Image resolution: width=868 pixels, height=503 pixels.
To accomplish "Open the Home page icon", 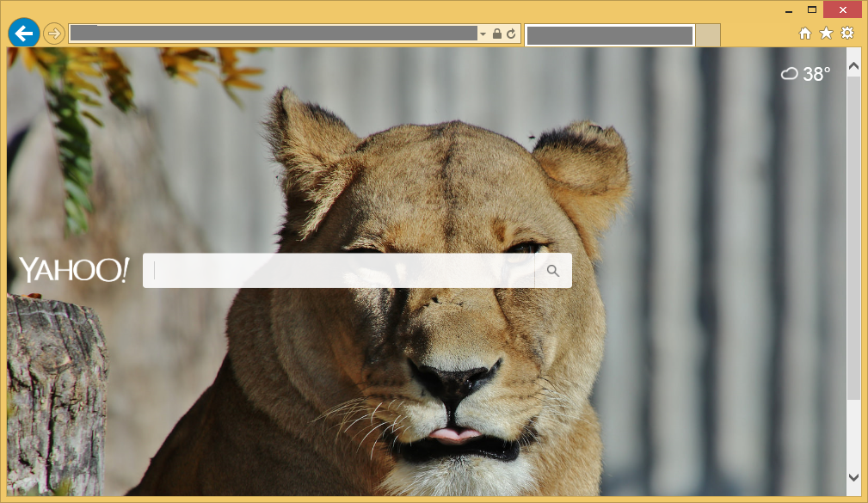I will [x=805, y=34].
